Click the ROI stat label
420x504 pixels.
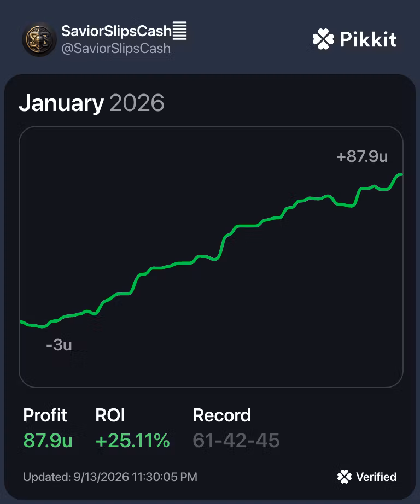pyautogui.click(x=110, y=415)
